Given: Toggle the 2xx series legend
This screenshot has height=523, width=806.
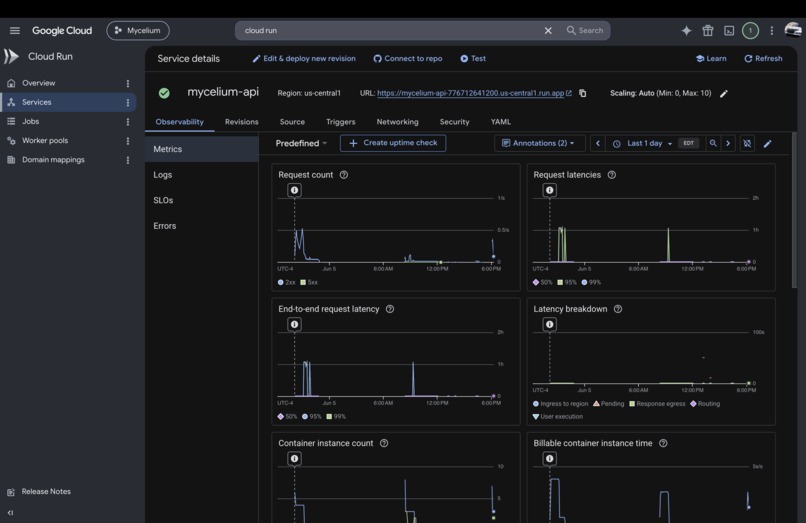Looking at the screenshot, I should (x=286, y=282).
